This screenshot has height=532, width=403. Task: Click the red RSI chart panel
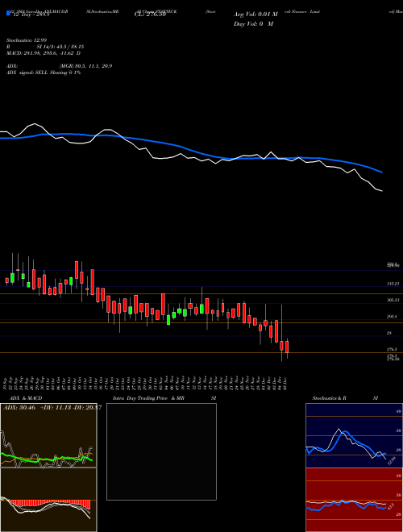[354, 500]
